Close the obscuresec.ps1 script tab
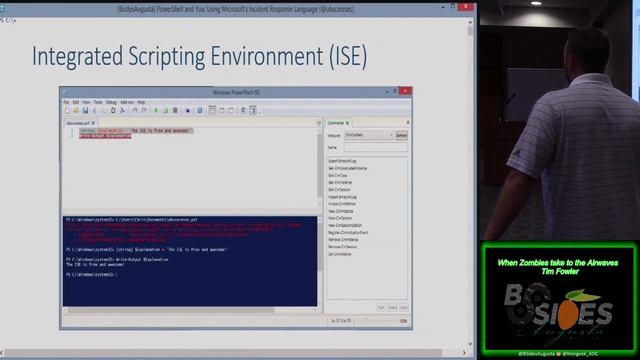This screenshot has width=640, height=360. (93, 123)
